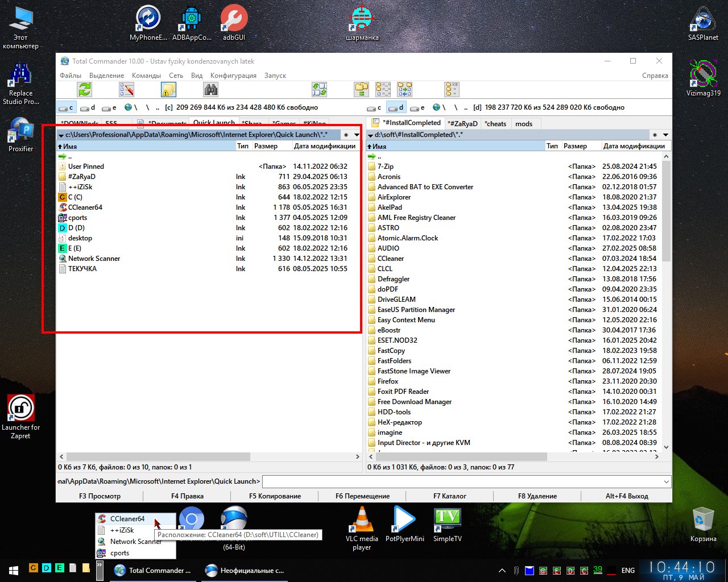
Task: Open left panel favorites asterisk button
Action: (346, 135)
